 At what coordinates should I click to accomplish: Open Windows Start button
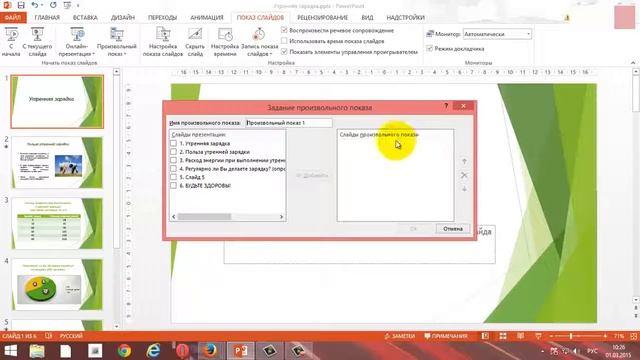[10, 351]
